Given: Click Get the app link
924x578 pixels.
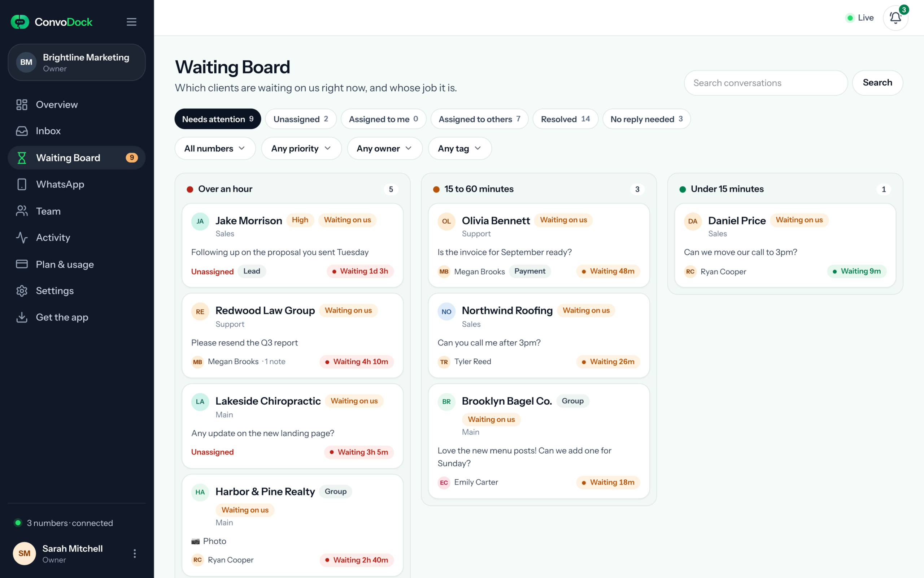Looking at the screenshot, I should point(77,317).
